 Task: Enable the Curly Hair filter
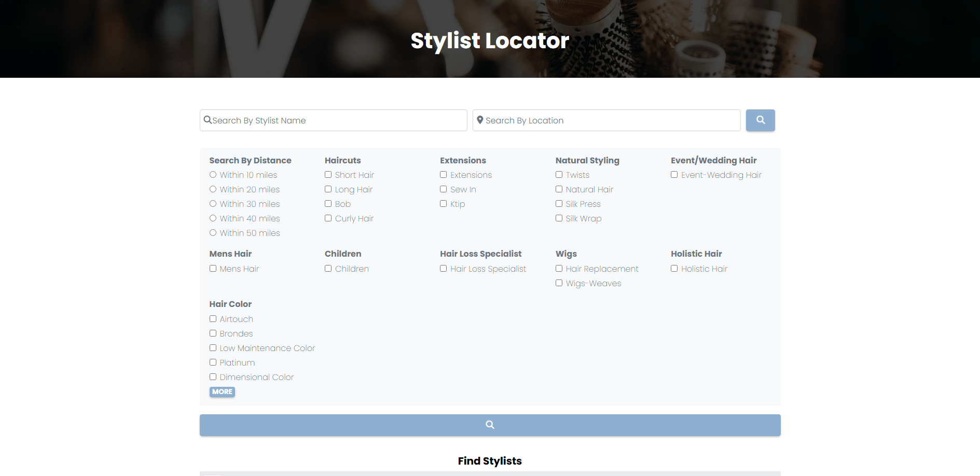(x=328, y=218)
